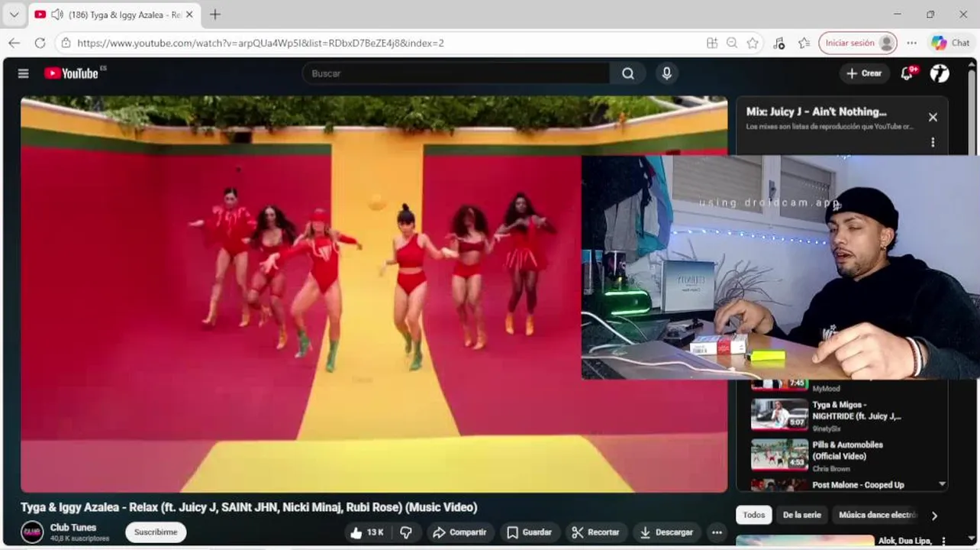This screenshot has width=980, height=550.
Task: Open the Club Tunes channel name link
Action: click(x=73, y=527)
